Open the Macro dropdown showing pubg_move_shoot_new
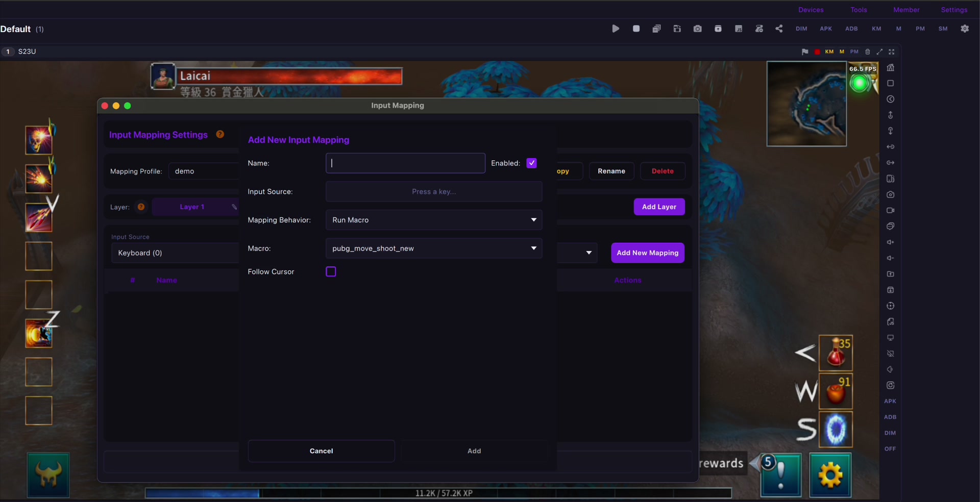 point(434,248)
